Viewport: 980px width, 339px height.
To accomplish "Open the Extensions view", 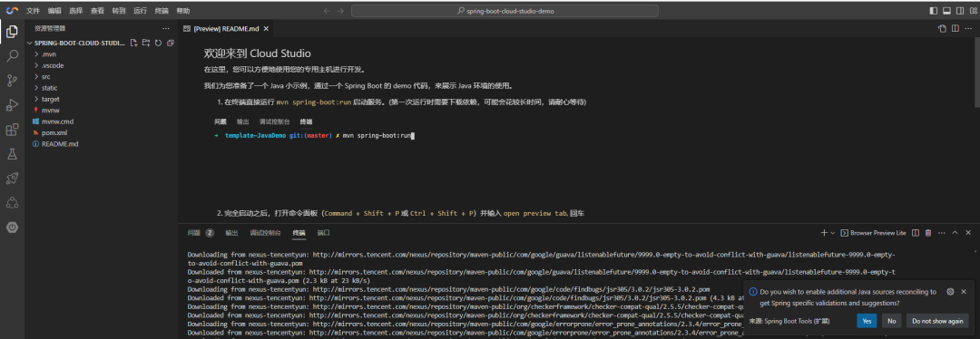I will pos(12,130).
